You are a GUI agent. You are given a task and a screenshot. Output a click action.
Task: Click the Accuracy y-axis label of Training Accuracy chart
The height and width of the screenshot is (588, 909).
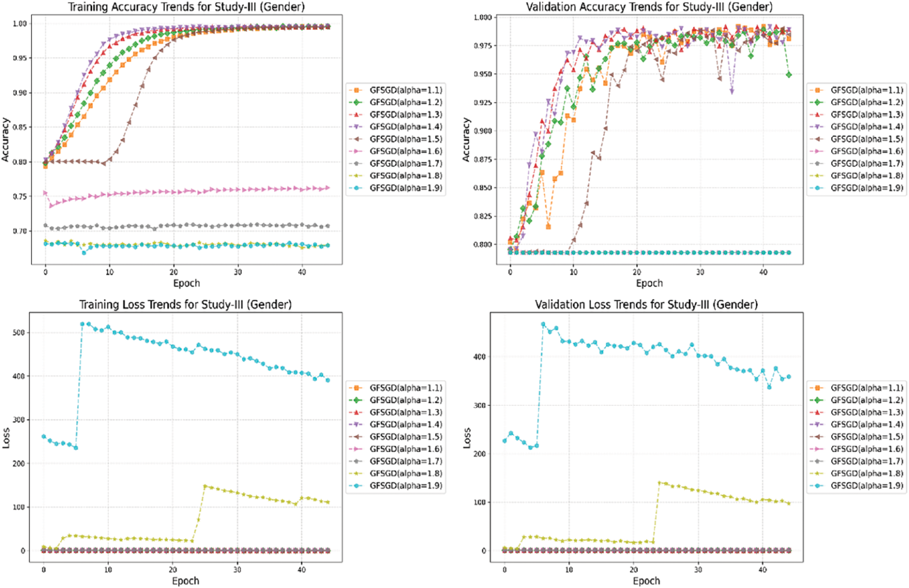(x=6, y=140)
